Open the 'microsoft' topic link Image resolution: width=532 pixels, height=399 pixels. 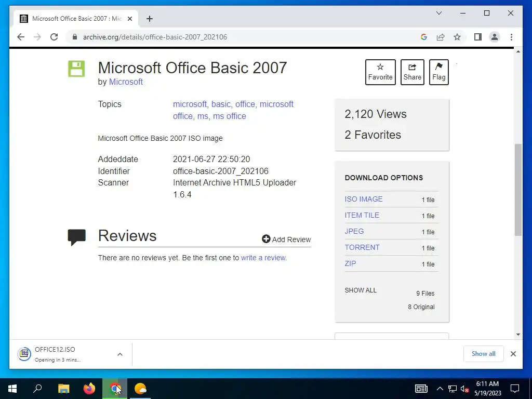tap(190, 104)
